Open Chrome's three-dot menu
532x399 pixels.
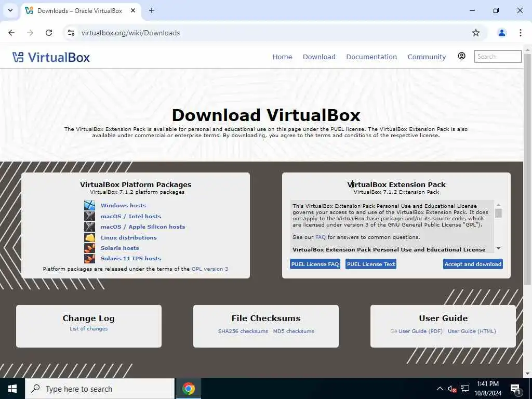point(520,33)
